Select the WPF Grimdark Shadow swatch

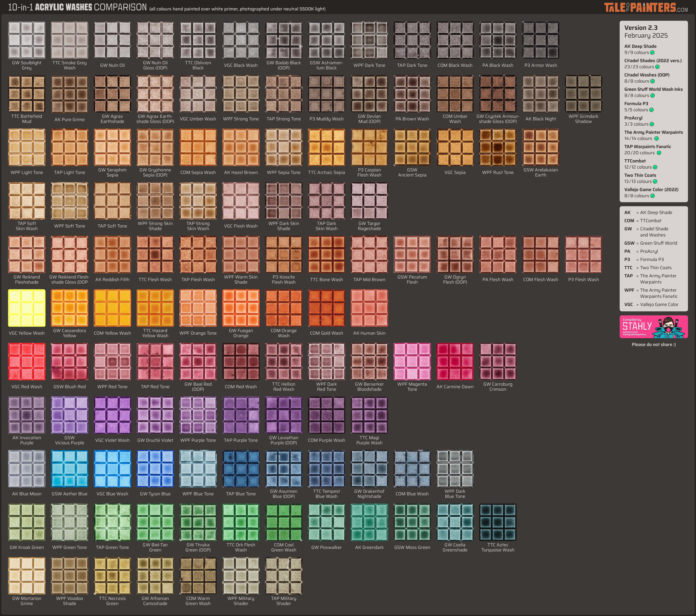pyautogui.click(x=583, y=94)
